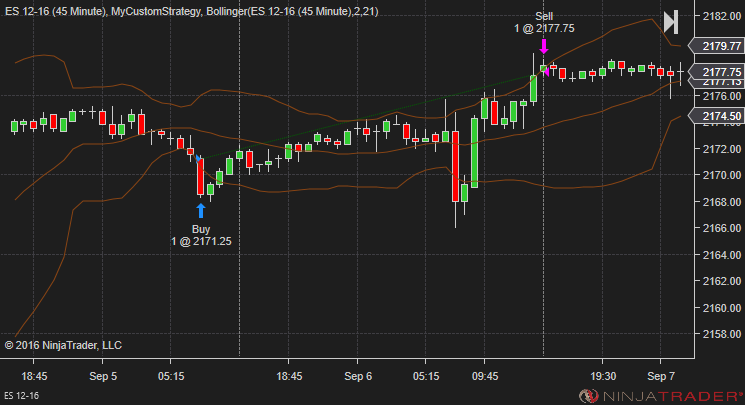Click the 2170.00 price axis label
745x405 pixels.
point(722,175)
